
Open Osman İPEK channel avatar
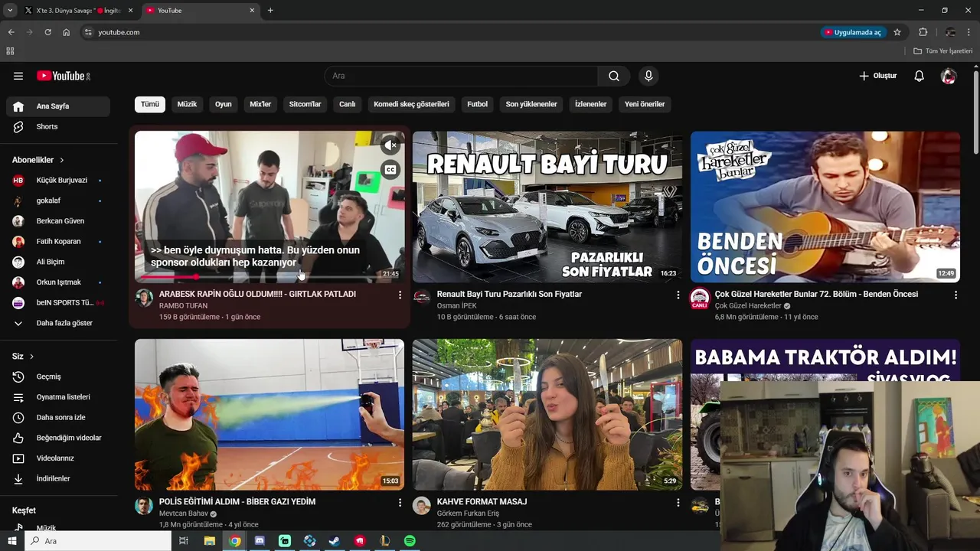422,298
